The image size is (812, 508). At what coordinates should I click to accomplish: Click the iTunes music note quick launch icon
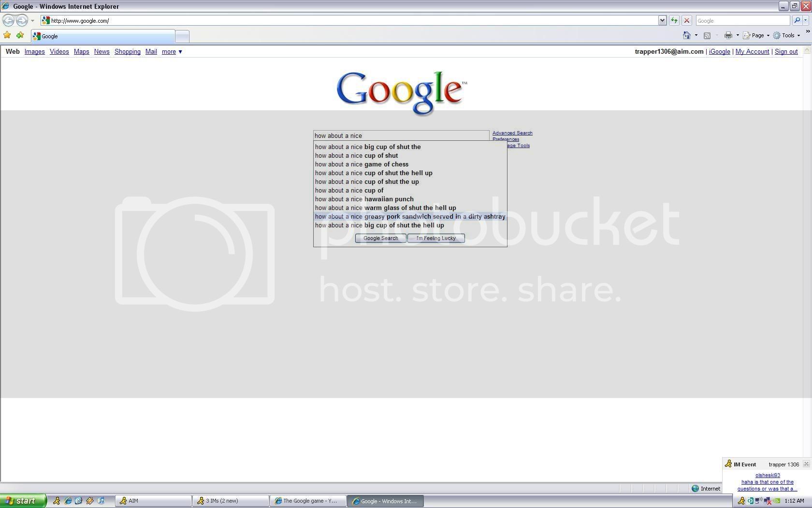point(101,501)
